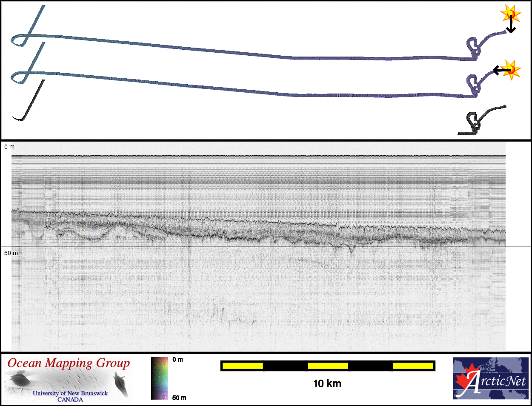This screenshot has width=532, height=406.
Task: Select the loop at the left end of the top track
Action: 19,40
